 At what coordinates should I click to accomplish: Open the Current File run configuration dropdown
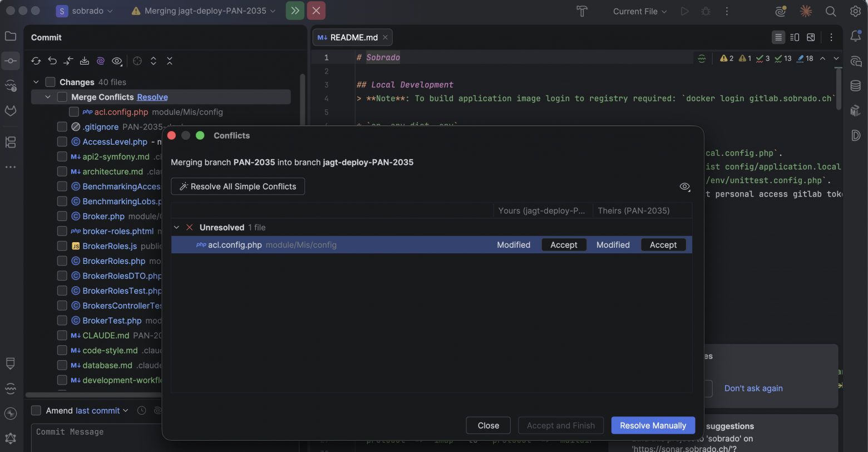(640, 11)
